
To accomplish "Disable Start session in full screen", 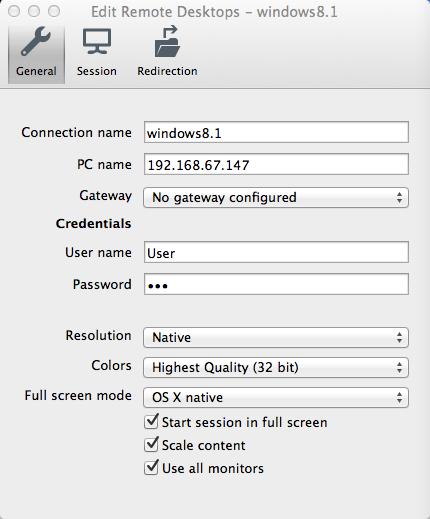I will (151, 422).
